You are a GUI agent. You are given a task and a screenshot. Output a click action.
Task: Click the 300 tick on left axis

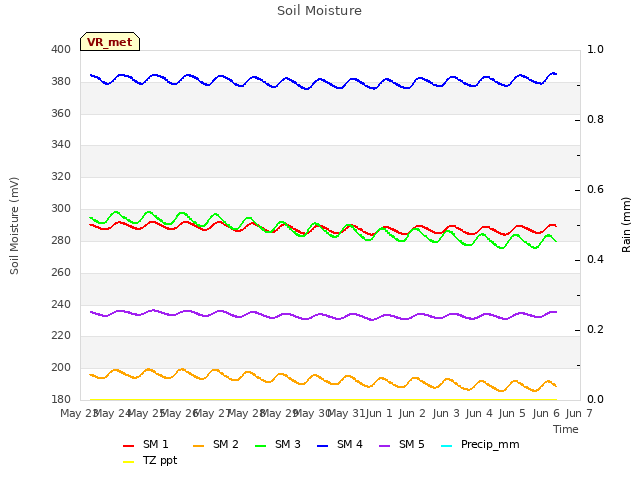(x=61, y=209)
